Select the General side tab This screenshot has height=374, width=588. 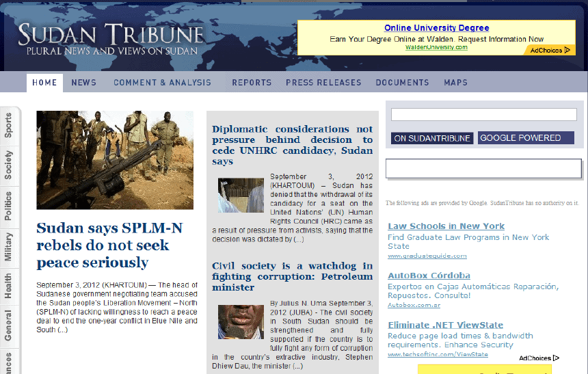click(x=9, y=325)
